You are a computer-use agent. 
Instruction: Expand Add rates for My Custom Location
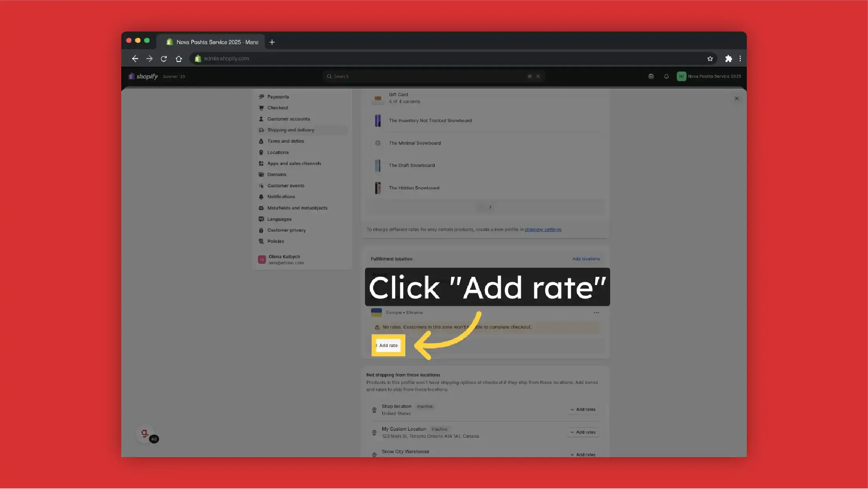tap(583, 432)
